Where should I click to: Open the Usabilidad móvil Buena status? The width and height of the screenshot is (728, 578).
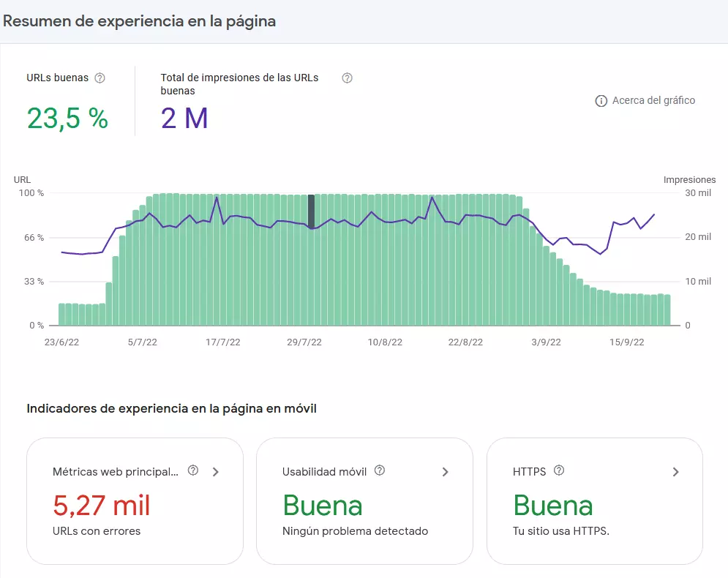click(322, 506)
